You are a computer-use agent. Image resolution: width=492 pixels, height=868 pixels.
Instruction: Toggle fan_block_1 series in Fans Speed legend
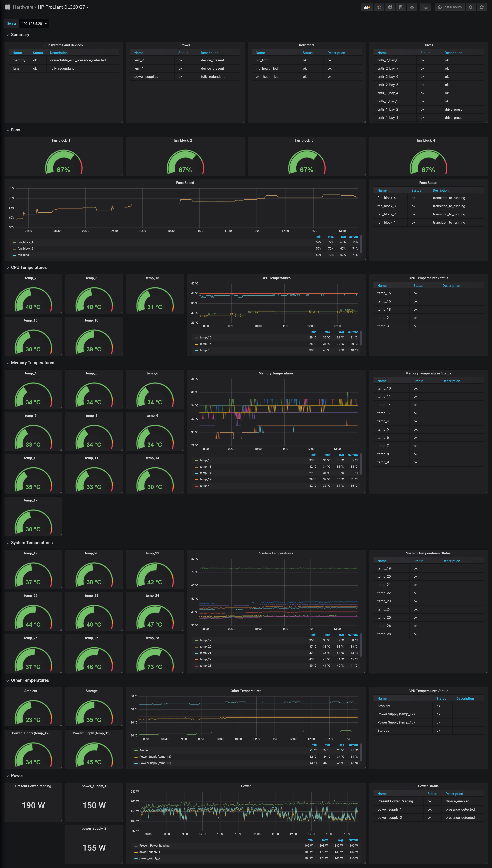(25, 242)
